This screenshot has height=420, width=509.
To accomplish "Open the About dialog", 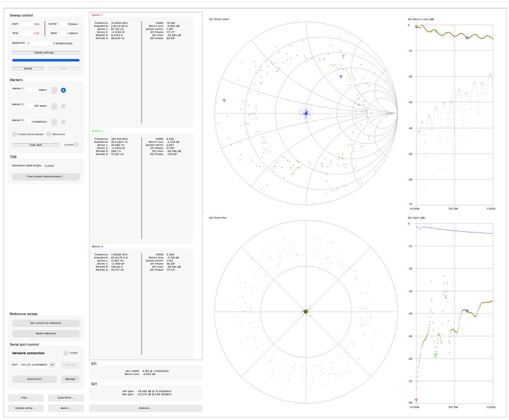I will (x=66, y=408).
